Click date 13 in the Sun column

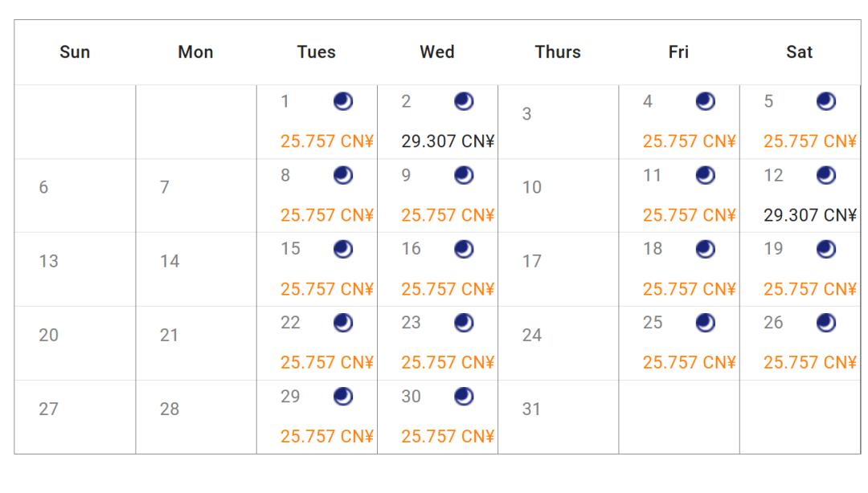(49, 262)
